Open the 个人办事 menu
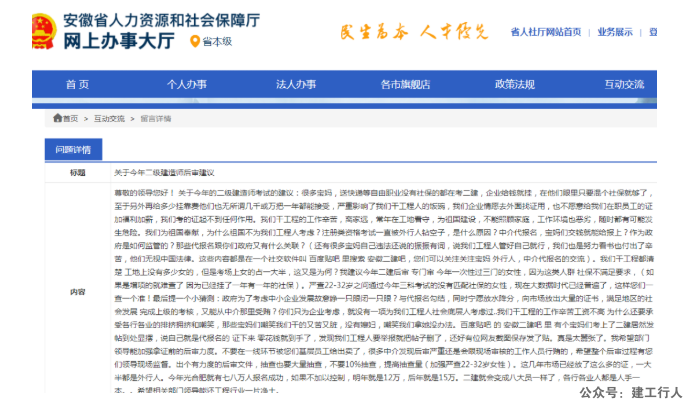The image size is (683, 399). (x=186, y=85)
